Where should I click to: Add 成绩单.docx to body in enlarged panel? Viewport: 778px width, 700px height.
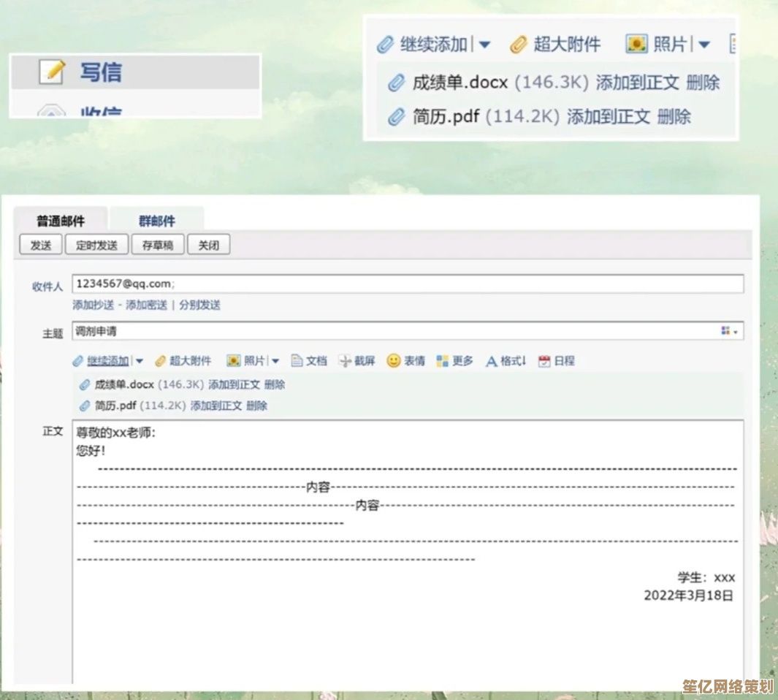[637, 83]
